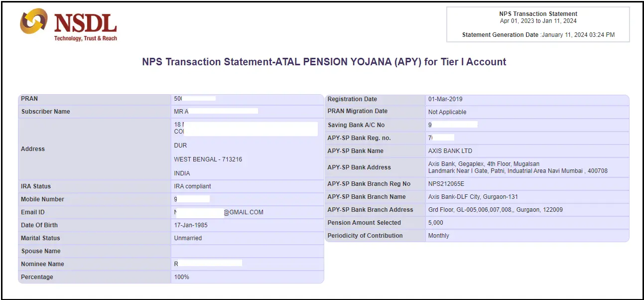The height and width of the screenshot is (300, 644).
Task: Click the Monthly periodicity value
Action: [439, 236]
